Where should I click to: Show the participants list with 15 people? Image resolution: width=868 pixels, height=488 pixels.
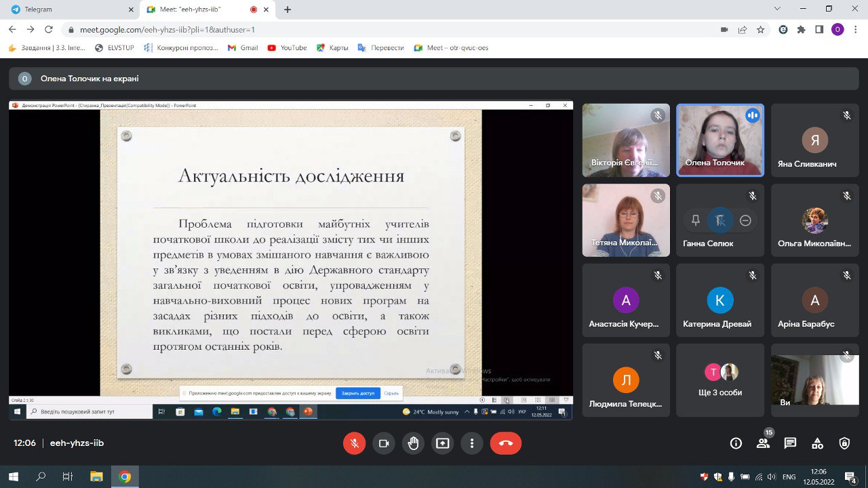(763, 443)
